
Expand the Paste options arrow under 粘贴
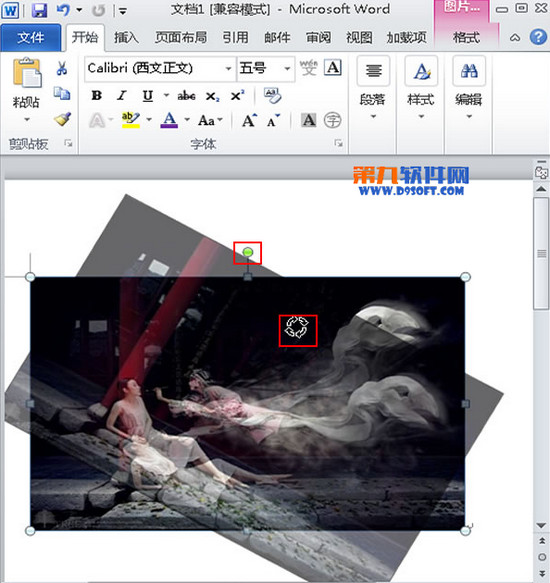(27, 120)
